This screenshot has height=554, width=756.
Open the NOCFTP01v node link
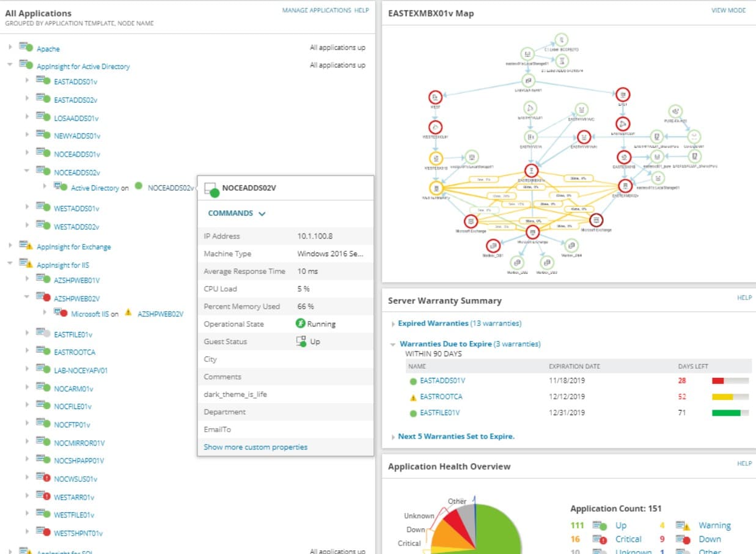[x=72, y=424]
